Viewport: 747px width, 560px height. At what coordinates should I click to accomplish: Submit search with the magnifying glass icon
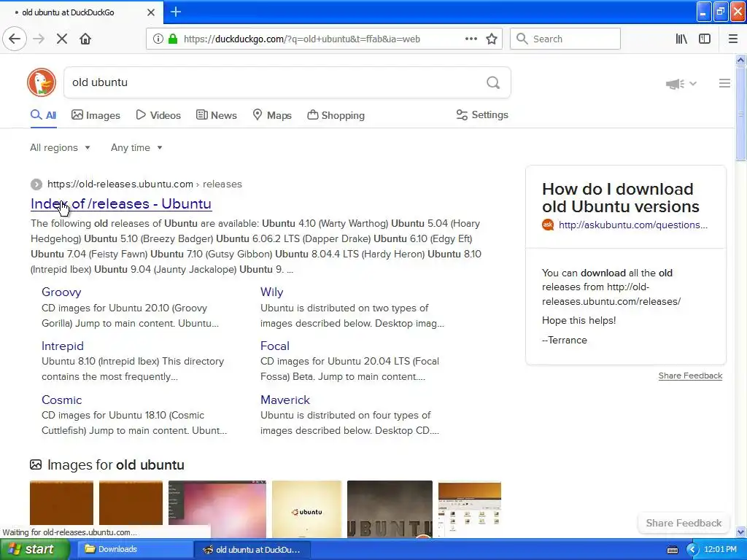tap(493, 83)
